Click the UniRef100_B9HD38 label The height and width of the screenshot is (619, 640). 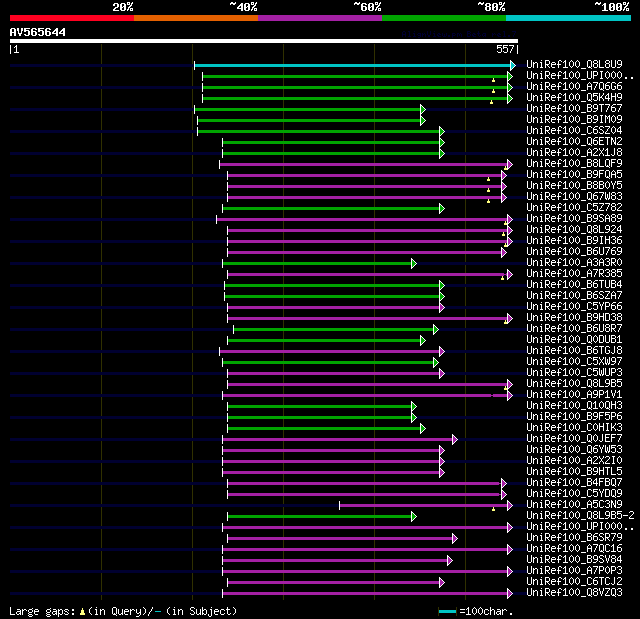point(574,317)
